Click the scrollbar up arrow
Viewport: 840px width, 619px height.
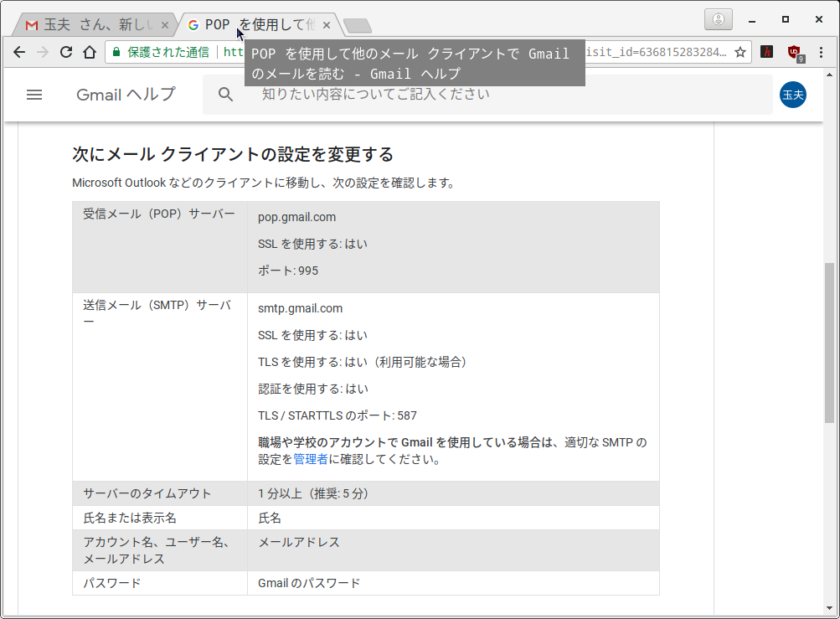829,75
